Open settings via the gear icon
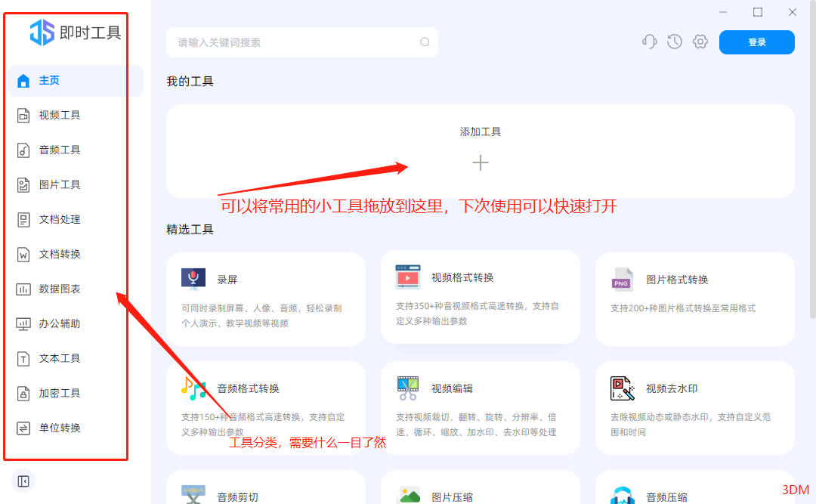This screenshot has width=816, height=504. pos(700,42)
